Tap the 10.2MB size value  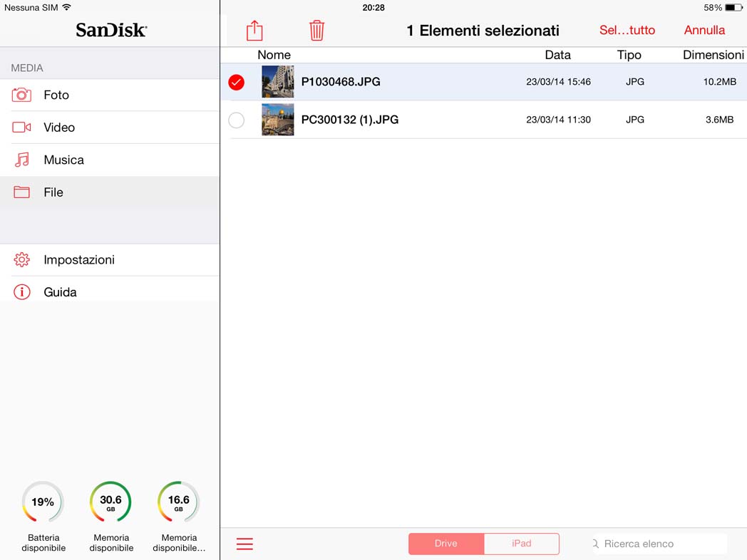tap(720, 82)
